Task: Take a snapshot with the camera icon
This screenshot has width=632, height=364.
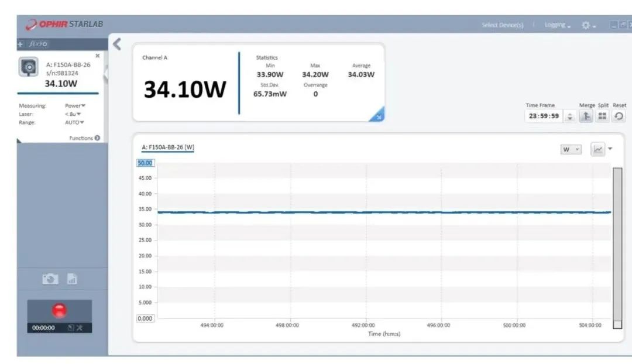Action: (50, 280)
